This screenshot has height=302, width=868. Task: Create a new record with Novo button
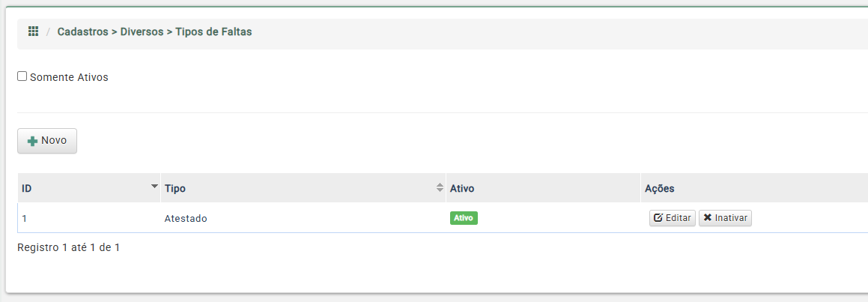click(x=47, y=141)
